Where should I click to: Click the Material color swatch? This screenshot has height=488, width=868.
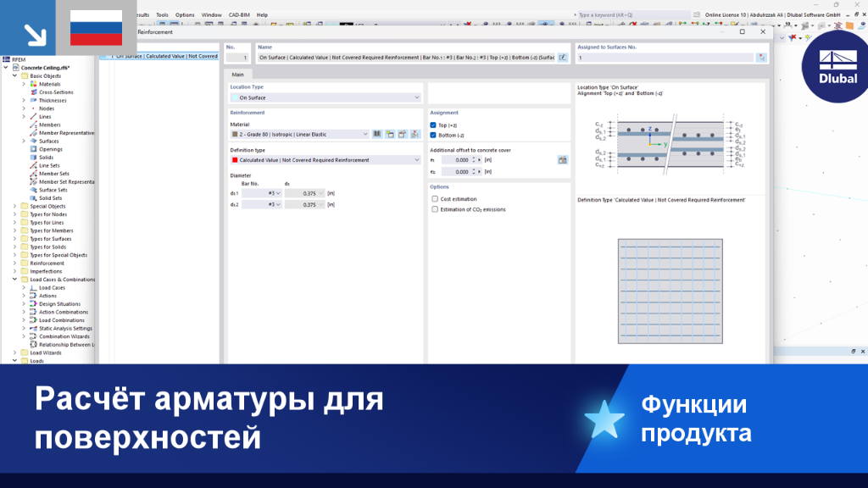click(235, 135)
